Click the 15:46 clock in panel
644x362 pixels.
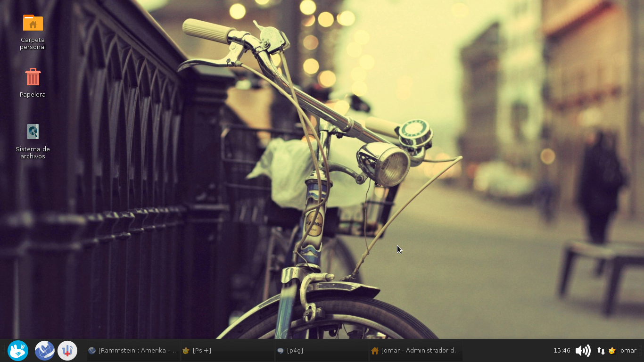pos(562,351)
